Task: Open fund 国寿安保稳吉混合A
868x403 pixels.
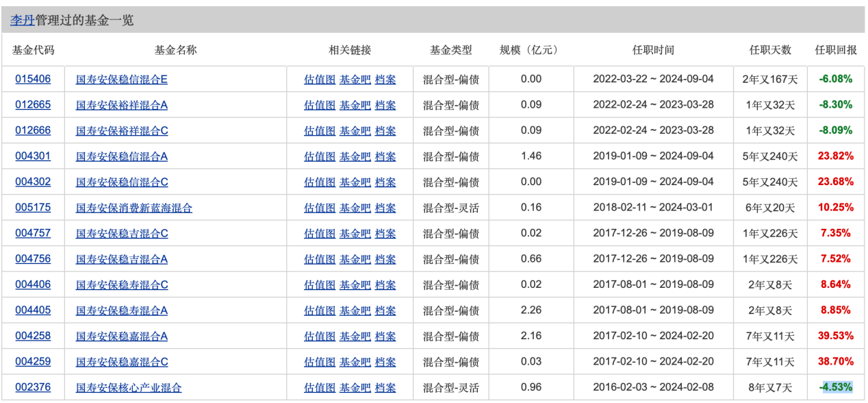Action: pos(121,259)
